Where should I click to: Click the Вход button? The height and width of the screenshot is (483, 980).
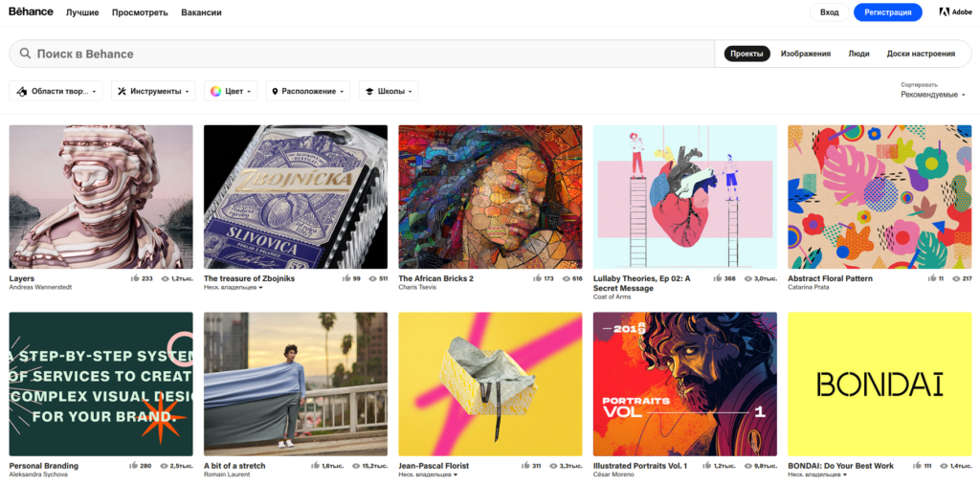829,12
